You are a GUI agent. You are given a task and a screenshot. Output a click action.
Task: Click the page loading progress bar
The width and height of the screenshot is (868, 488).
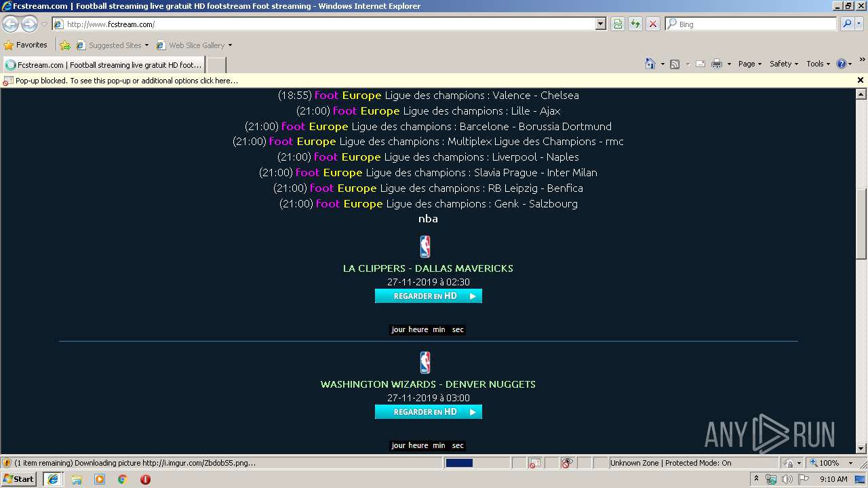[477, 463]
